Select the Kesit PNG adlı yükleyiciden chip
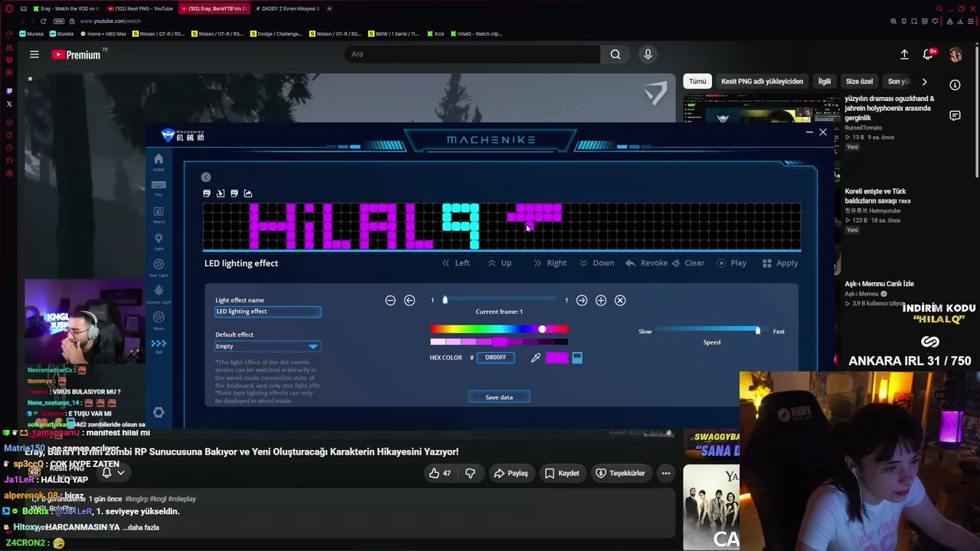Screen dimensions: 980x551 (x=762, y=81)
